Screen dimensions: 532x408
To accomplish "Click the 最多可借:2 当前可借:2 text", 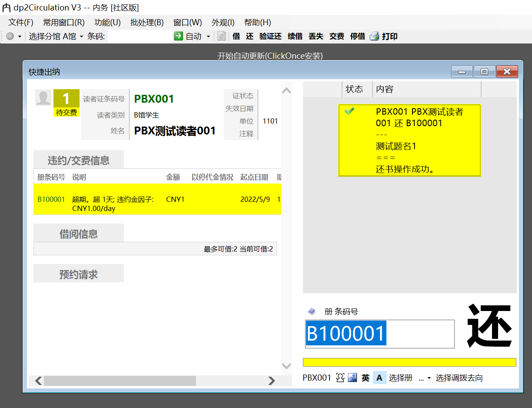I will (238, 249).
